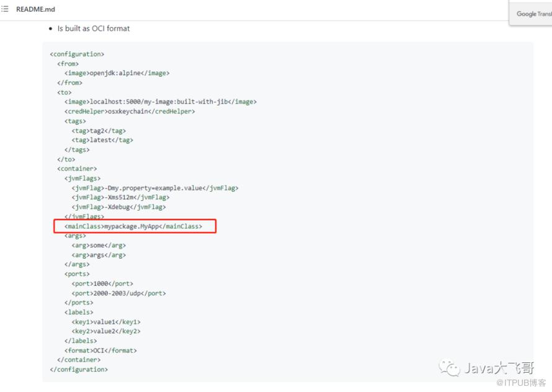Select the credHelper osxkeychain line
The height and width of the screenshot is (392, 552).
(x=130, y=111)
